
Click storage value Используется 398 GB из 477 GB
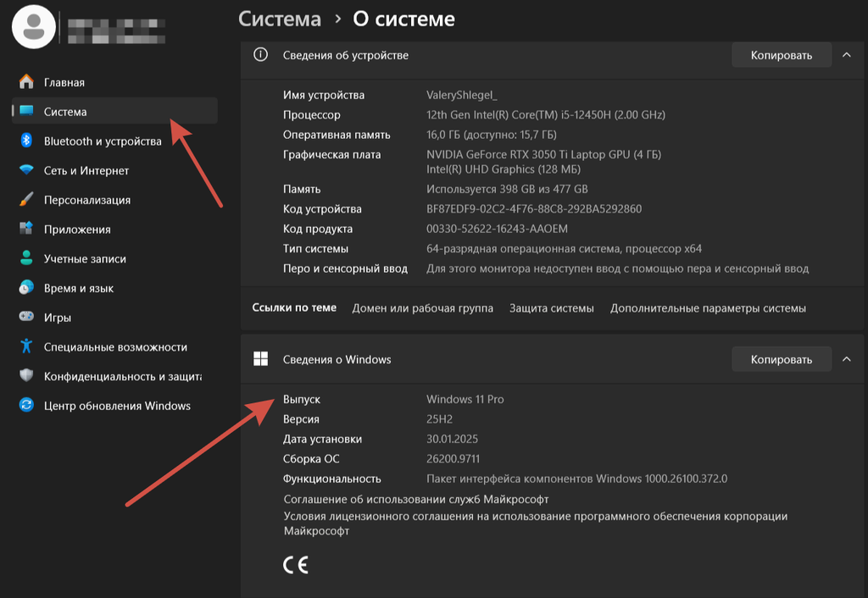coord(507,189)
